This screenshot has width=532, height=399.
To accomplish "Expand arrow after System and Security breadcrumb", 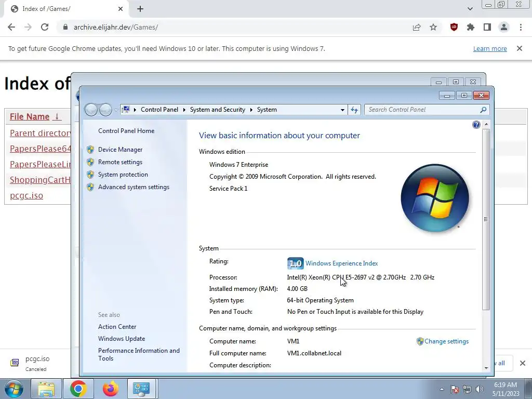I will pos(251,110).
